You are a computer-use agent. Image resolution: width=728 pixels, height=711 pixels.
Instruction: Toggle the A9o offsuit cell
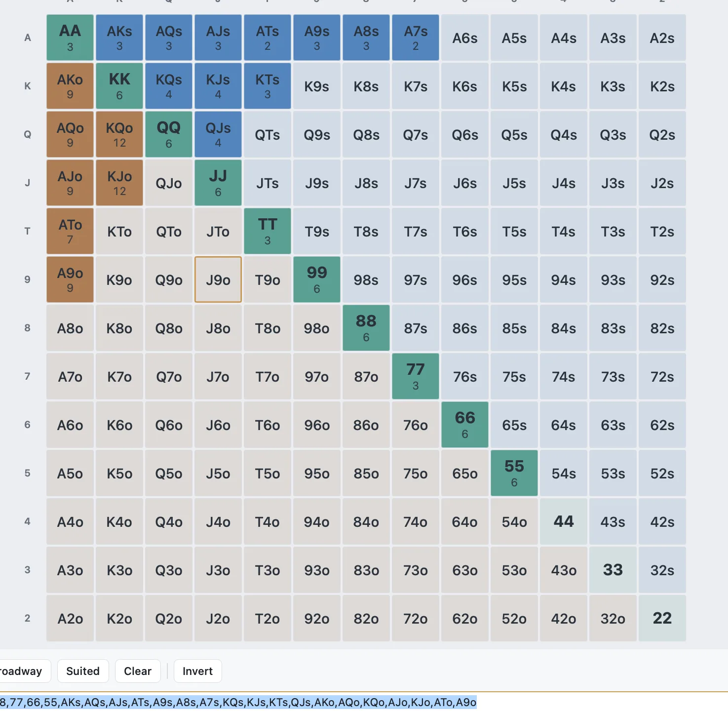[x=70, y=279]
